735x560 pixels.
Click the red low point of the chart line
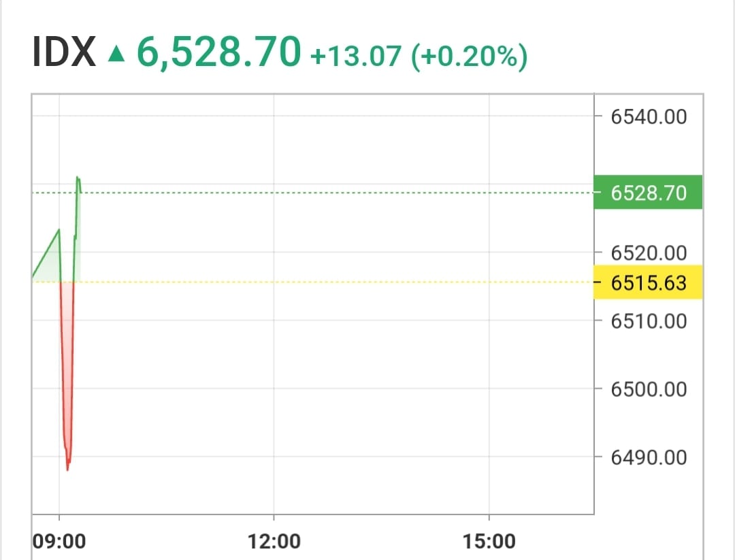tap(67, 469)
